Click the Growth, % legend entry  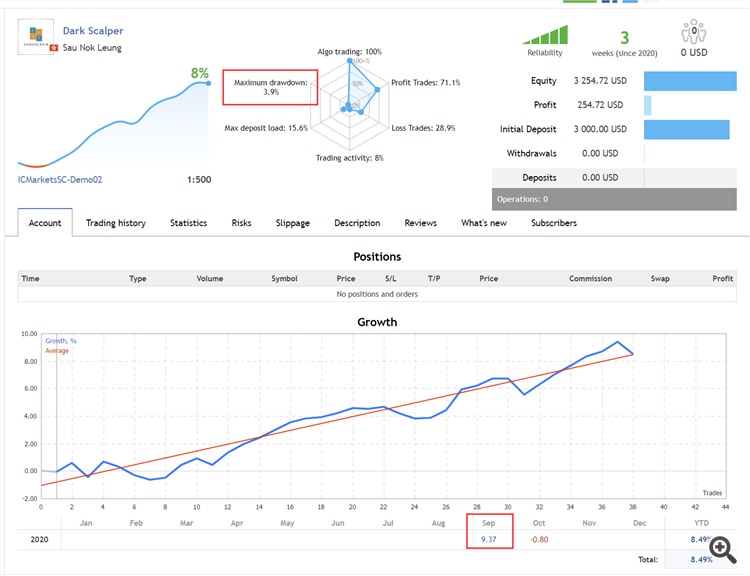pyautogui.click(x=61, y=341)
